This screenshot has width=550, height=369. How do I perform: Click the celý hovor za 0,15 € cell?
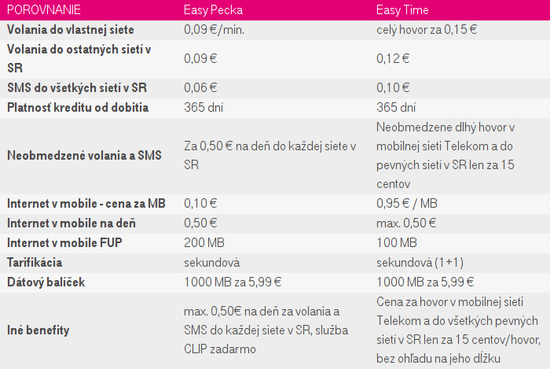coord(427,30)
